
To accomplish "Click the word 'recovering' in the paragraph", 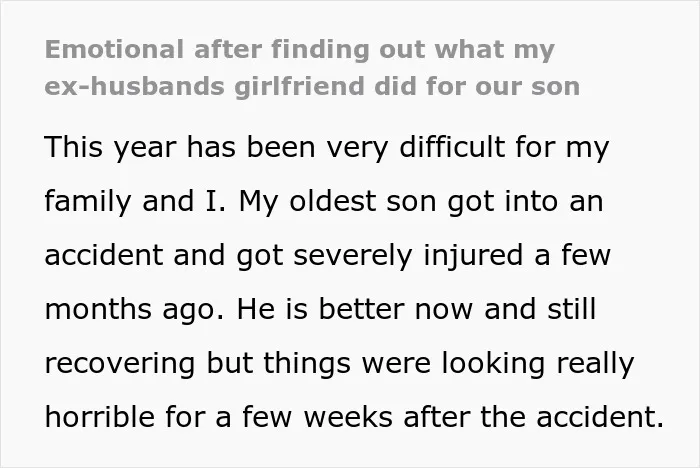I will click(120, 364).
